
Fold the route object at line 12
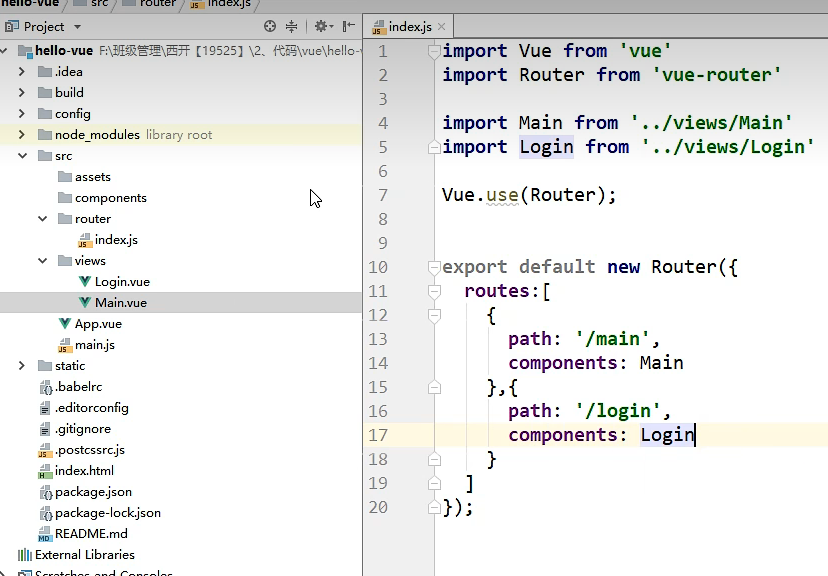click(x=434, y=315)
